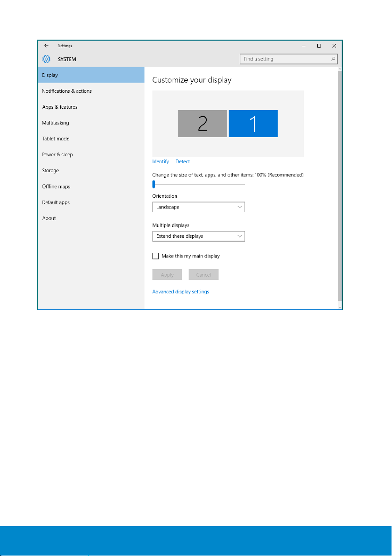Image resolution: width=392 pixels, height=556 pixels.
Task: Open Power & sleep settings
Action: (57, 154)
